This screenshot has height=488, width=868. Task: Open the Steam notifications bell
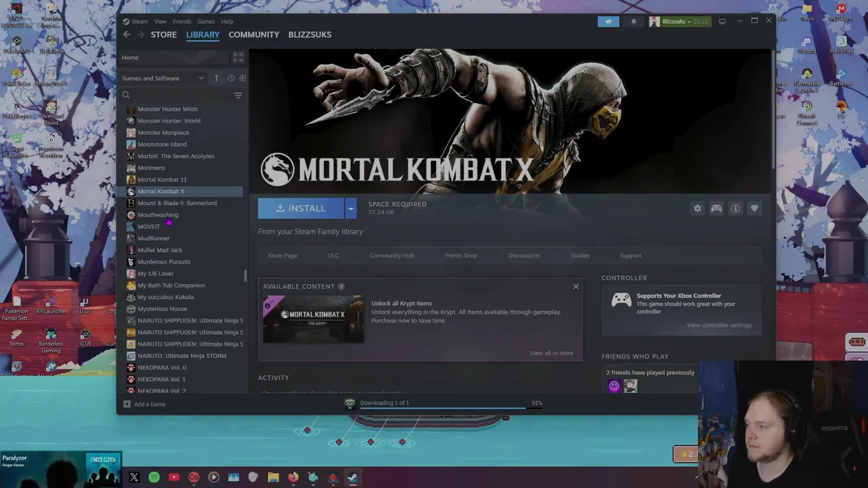634,22
